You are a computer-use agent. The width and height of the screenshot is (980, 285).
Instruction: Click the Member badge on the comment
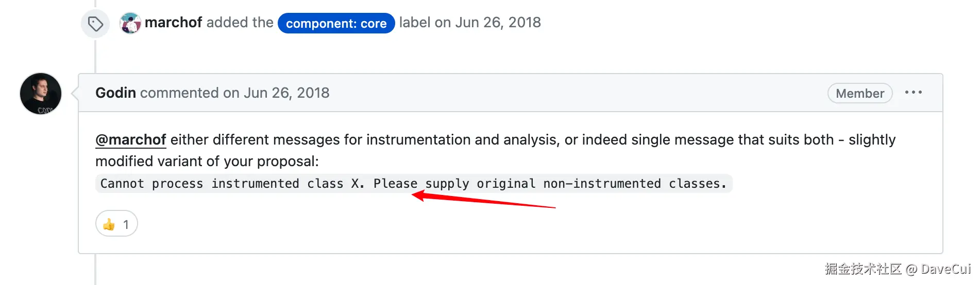click(859, 93)
